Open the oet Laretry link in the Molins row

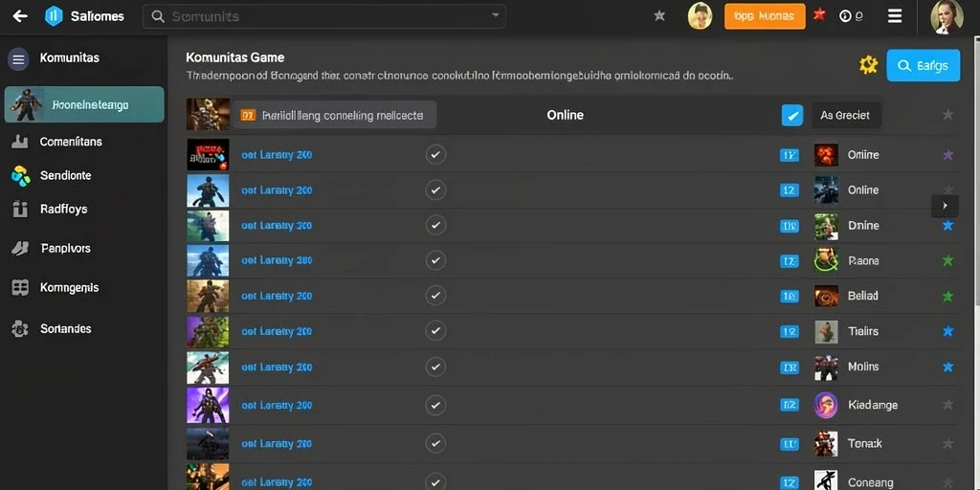click(x=277, y=367)
